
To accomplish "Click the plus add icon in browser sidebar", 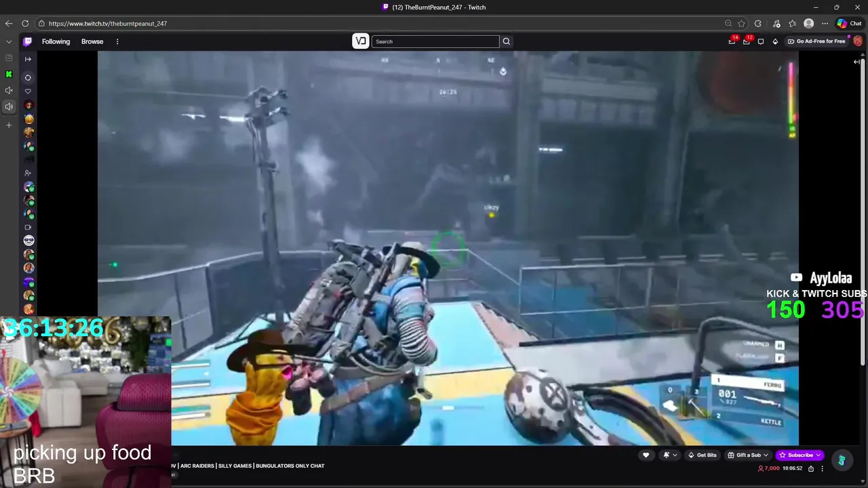I will (x=9, y=125).
